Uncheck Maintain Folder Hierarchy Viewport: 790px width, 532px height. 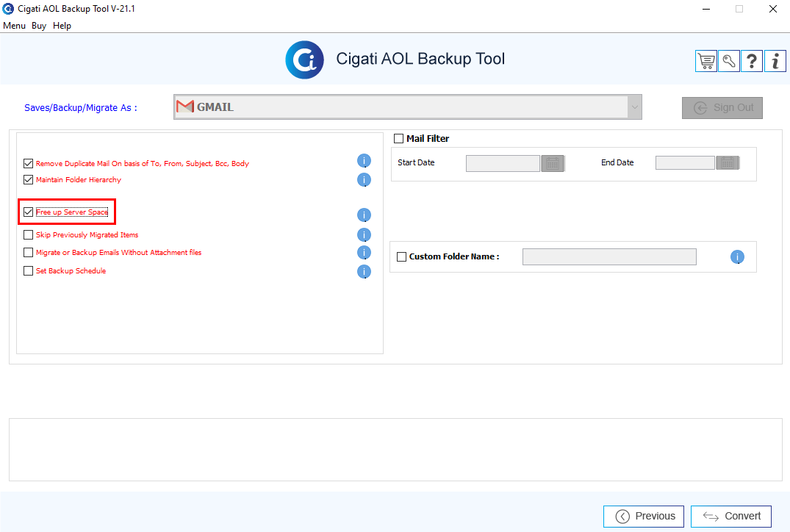tap(28, 179)
